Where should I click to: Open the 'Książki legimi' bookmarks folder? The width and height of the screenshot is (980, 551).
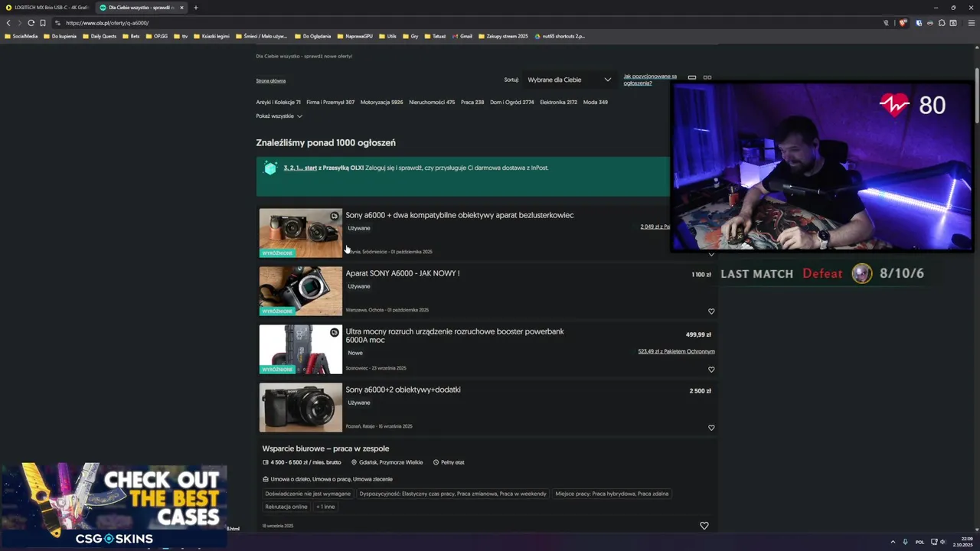211,36
